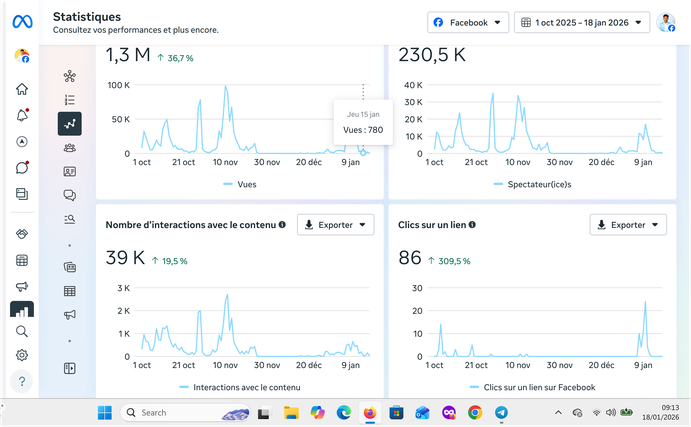Click the help question mark icon
The width and height of the screenshot is (691, 427).
coord(22,381)
